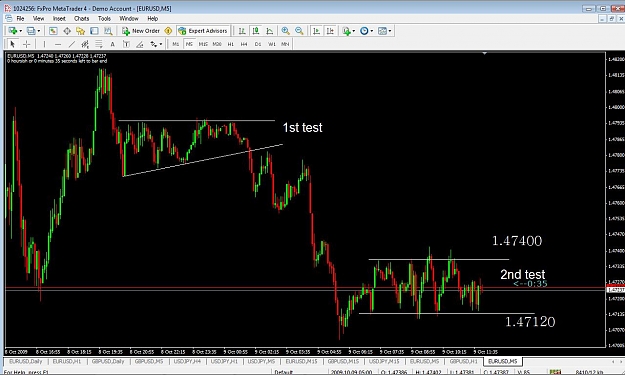Open the Data Window icon

(x=67, y=31)
